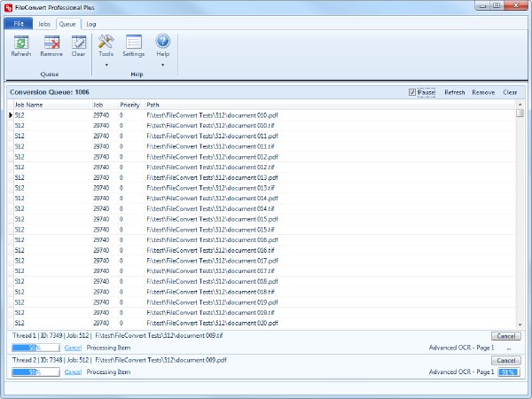
Task: Open the Tools hammer-and-wrench icon
Action: click(x=106, y=42)
